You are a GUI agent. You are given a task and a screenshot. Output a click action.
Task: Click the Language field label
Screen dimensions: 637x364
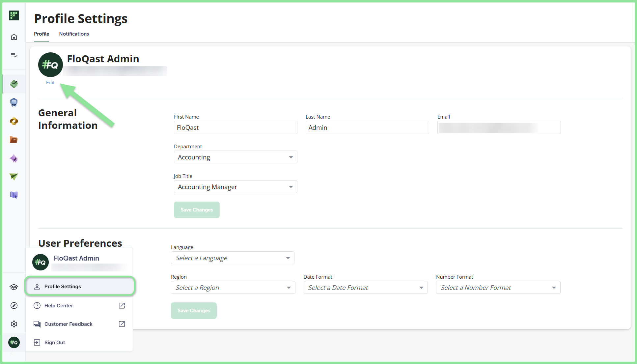[182, 247]
